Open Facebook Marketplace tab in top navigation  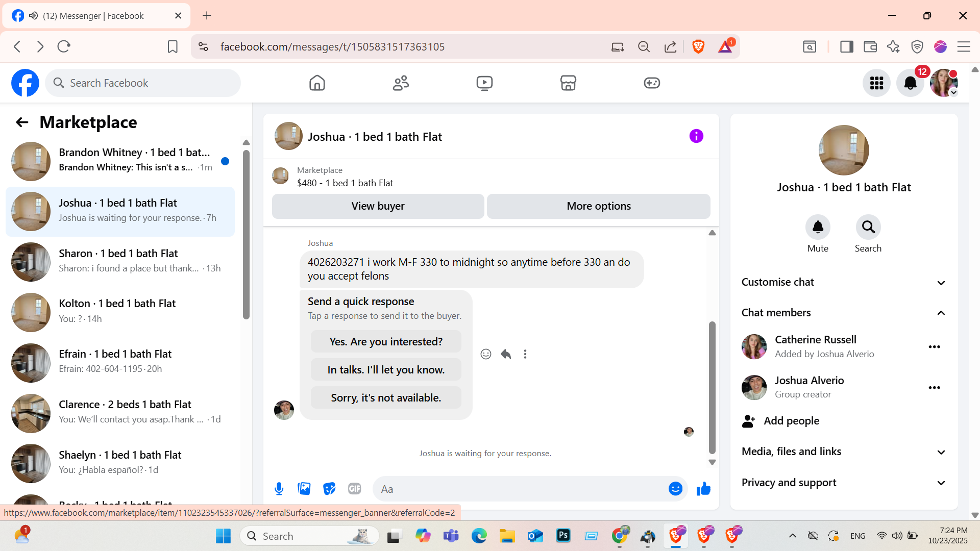click(568, 83)
